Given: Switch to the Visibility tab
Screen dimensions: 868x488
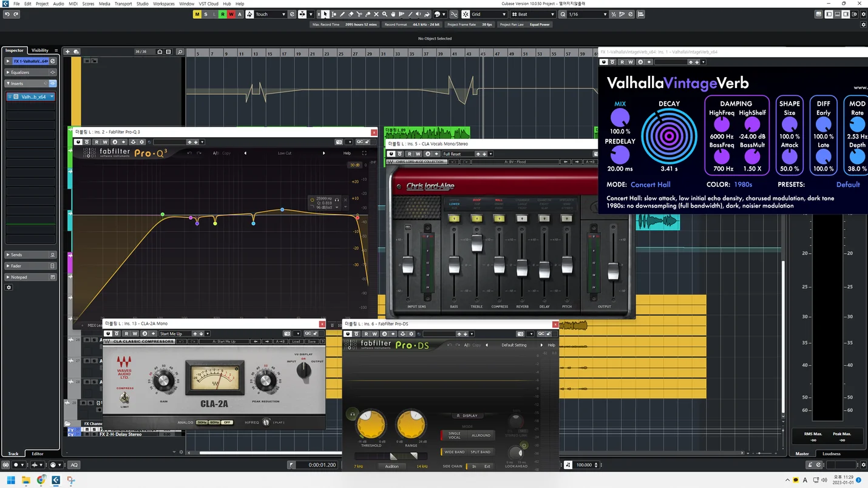Looking at the screenshot, I should tap(40, 50).
